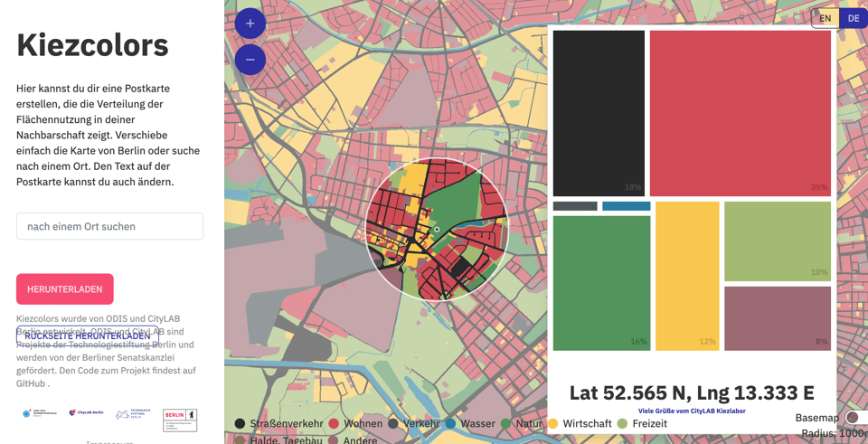The height and width of the screenshot is (444, 868).
Task: Open the GitHub link
Action: [32, 383]
